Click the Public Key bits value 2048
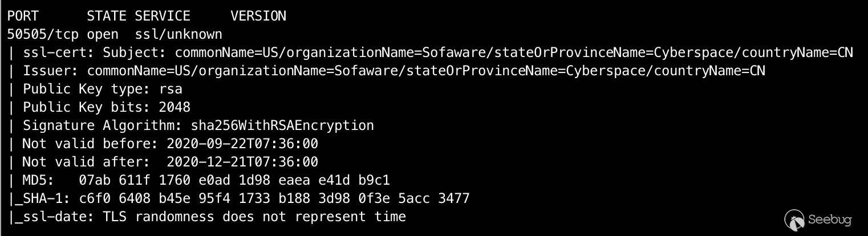 (x=175, y=107)
